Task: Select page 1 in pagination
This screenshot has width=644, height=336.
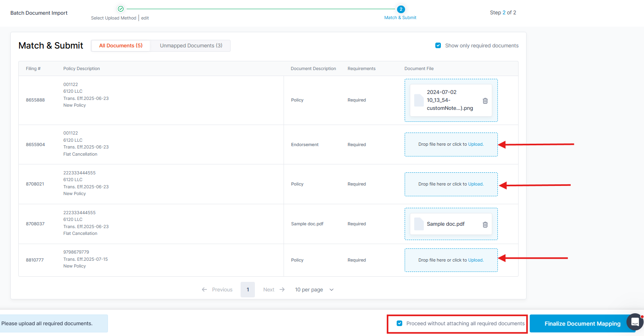Action: click(248, 289)
